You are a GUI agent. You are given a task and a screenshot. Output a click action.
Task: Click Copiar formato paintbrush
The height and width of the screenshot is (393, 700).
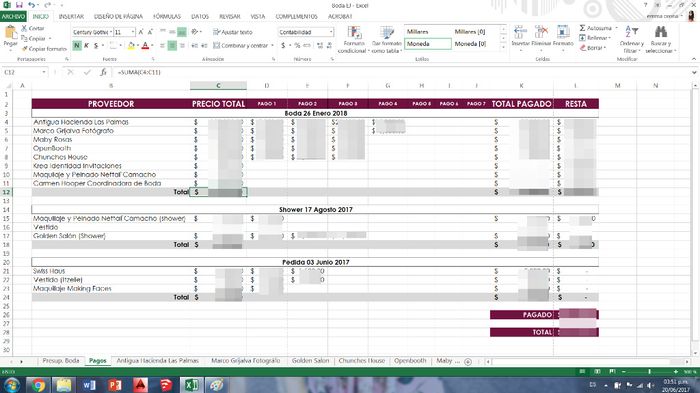(44, 48)
